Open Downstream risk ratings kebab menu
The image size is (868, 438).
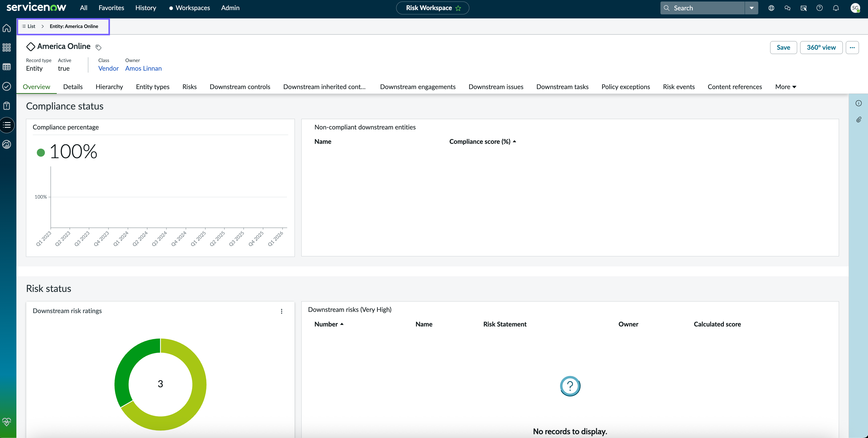pyautogui.click(x=282, y=311)
